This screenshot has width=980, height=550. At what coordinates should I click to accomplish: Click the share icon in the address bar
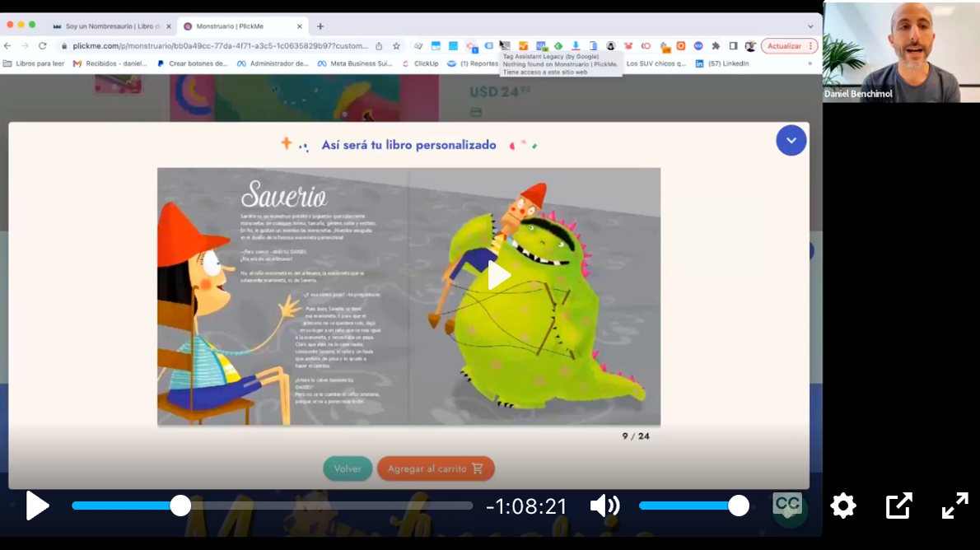pyautogui.click(x=379, y=45)
